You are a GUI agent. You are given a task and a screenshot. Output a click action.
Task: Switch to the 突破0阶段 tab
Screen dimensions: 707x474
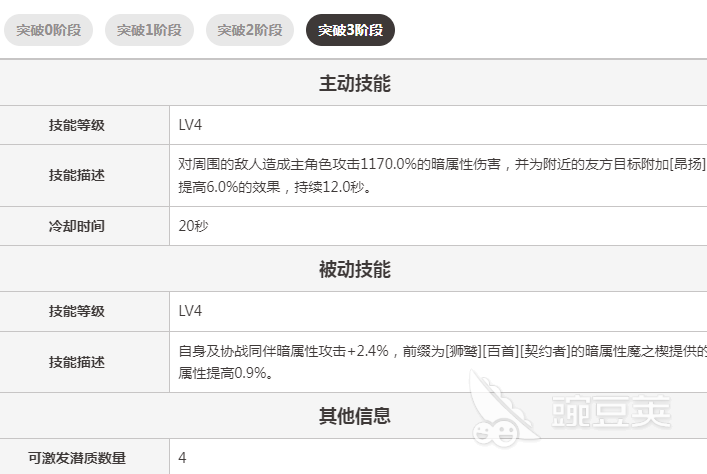coord(48,30)
